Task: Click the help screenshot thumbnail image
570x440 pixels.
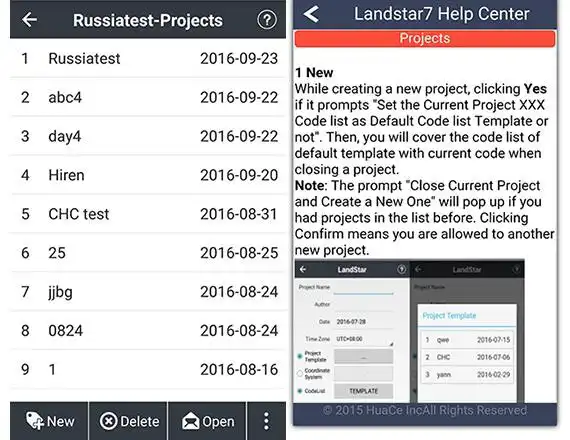Action: 410,331
